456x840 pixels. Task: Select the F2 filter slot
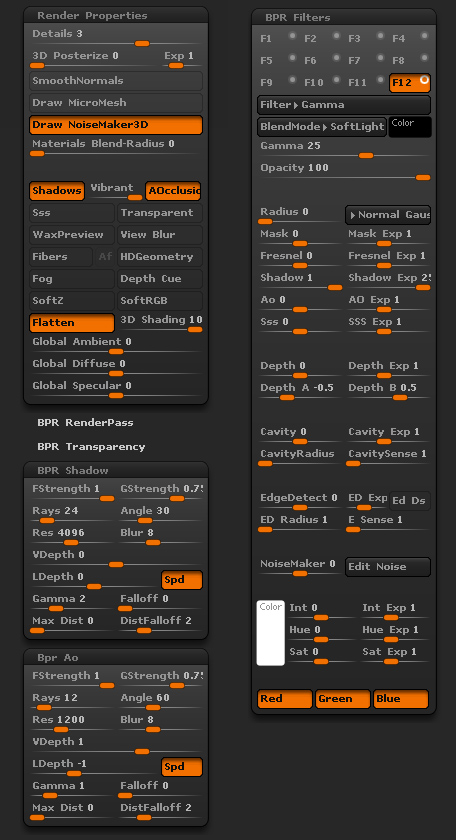(322, 39)
